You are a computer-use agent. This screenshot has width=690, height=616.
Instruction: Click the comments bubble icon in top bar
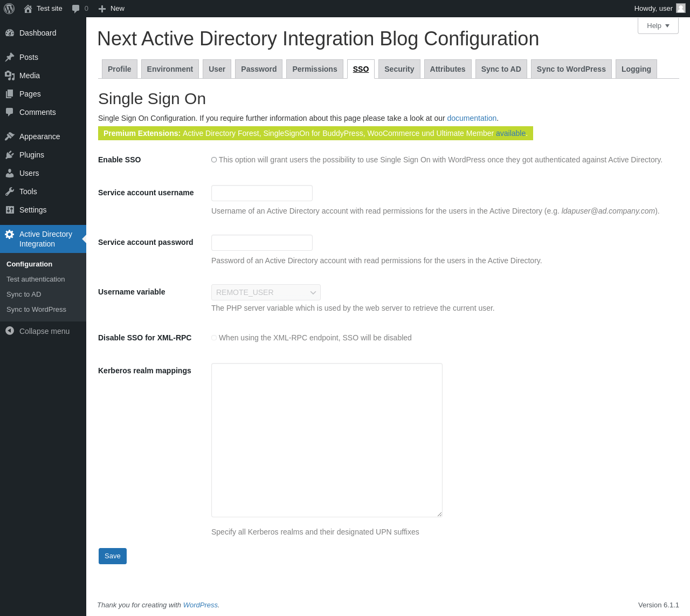[x=76, y=9]
